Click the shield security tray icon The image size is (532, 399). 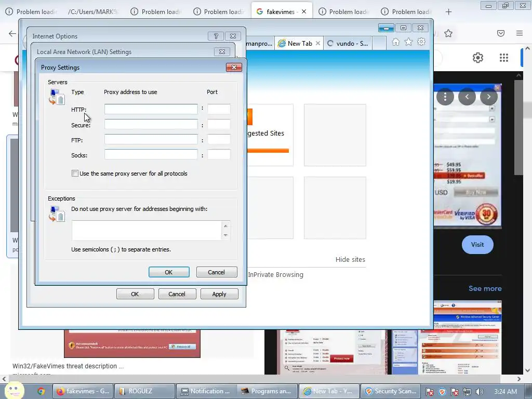point(442,392)
